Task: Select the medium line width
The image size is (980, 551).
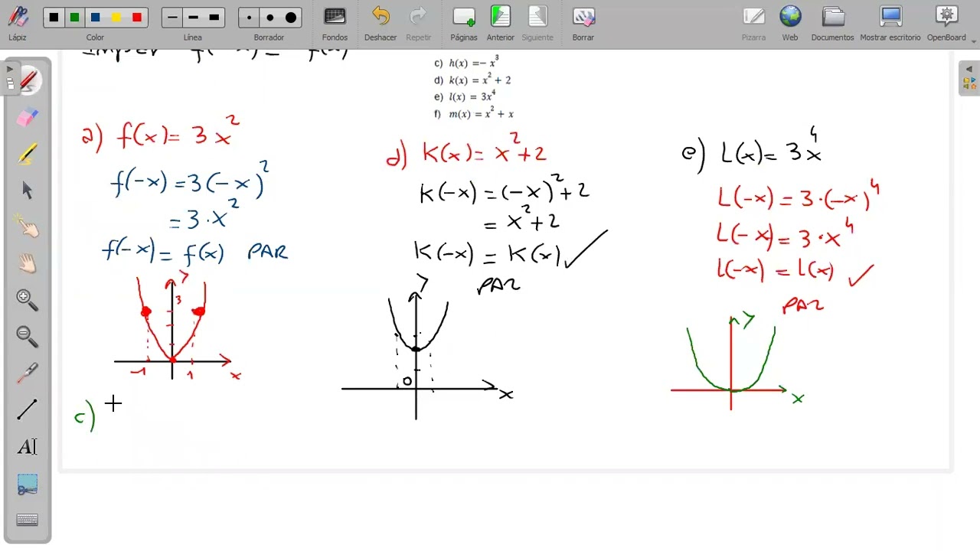Action: pos(193,18)
